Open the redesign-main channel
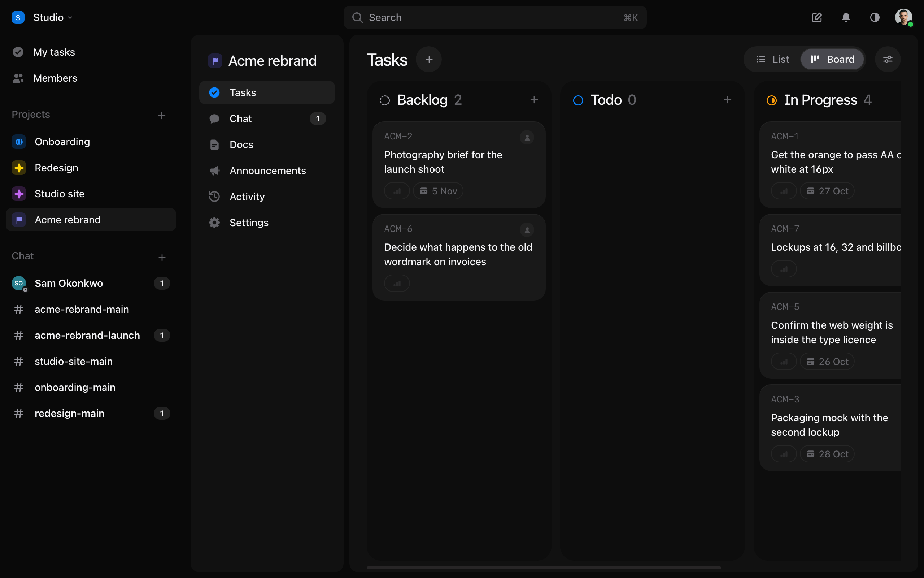 tap(91, 413)
